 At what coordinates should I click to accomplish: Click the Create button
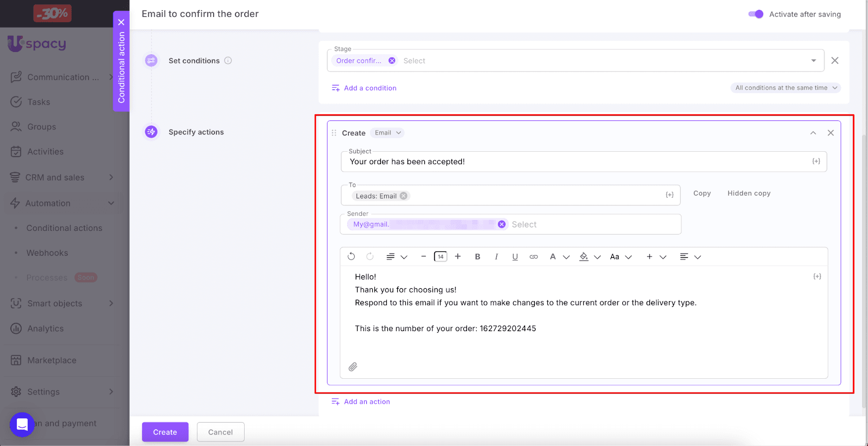click(165, 432)
